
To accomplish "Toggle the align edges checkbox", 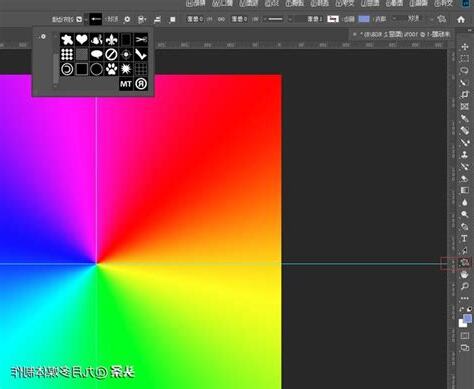I will pyautogui.click(x=79, y=19).
